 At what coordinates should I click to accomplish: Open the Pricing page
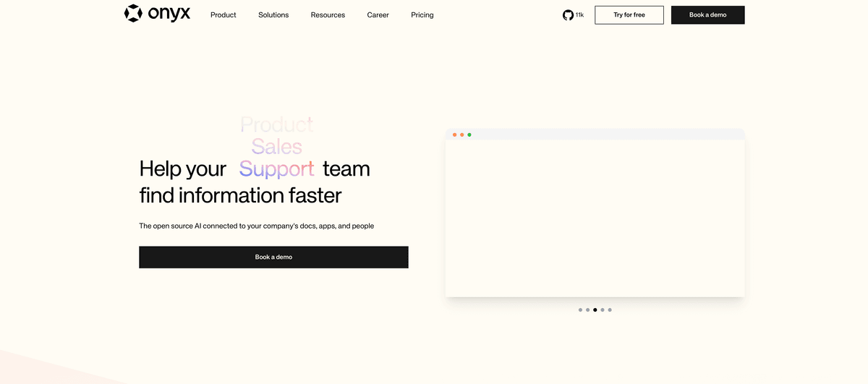pos(422,15)
